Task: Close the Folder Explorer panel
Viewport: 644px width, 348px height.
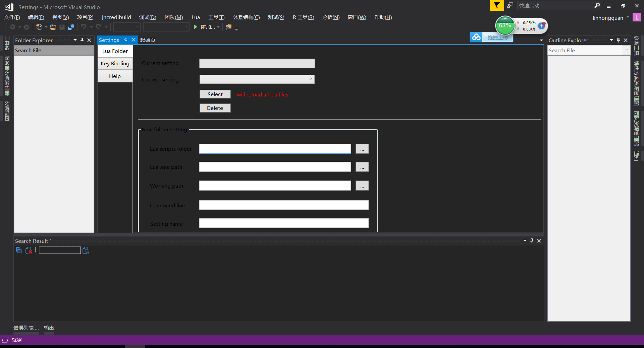Action: pyautogui.click(x=89, y=40)
